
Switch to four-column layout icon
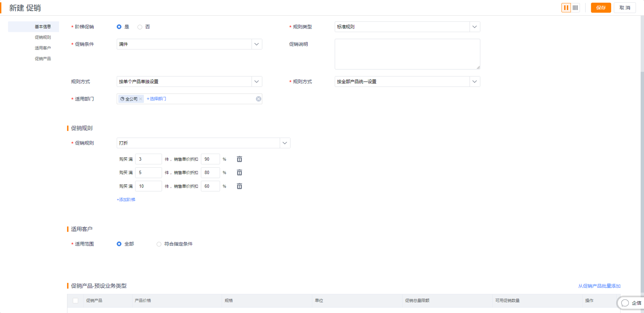(x=575, y=8)
